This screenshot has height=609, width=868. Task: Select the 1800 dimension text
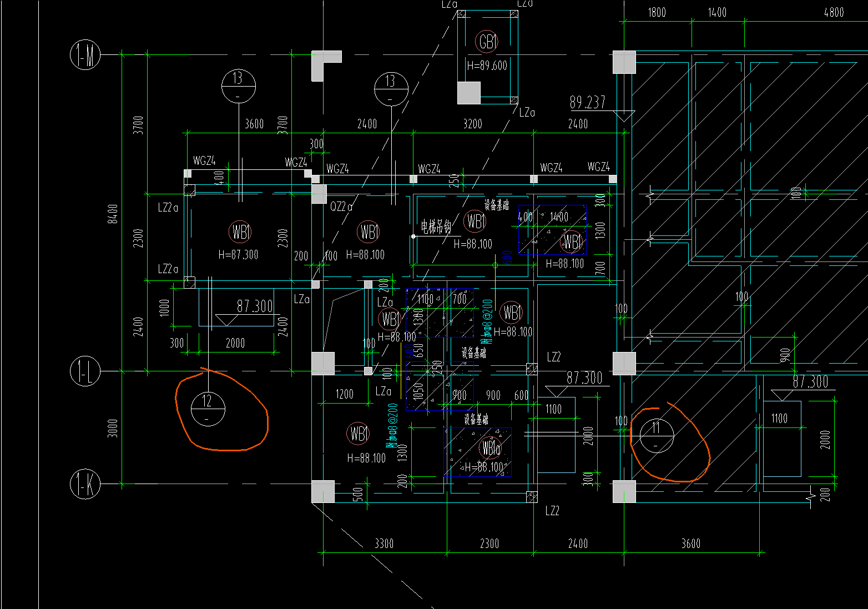coord(657,12)
